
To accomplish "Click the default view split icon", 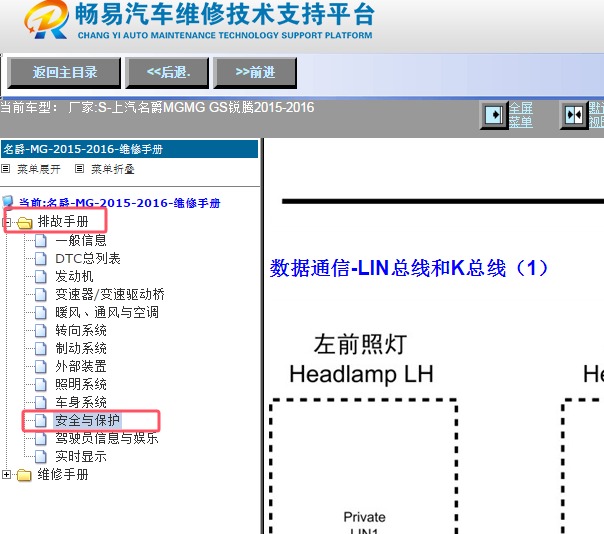I will (574, 115).
